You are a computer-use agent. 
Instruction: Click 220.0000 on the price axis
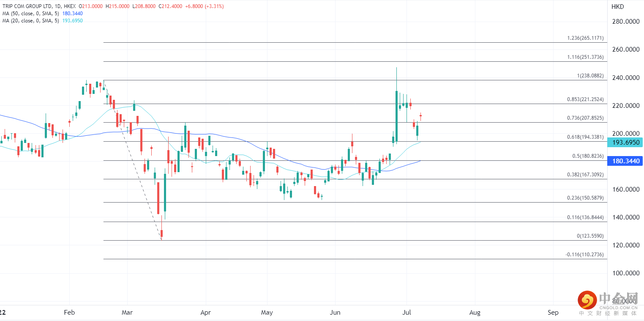coord(625,106)
